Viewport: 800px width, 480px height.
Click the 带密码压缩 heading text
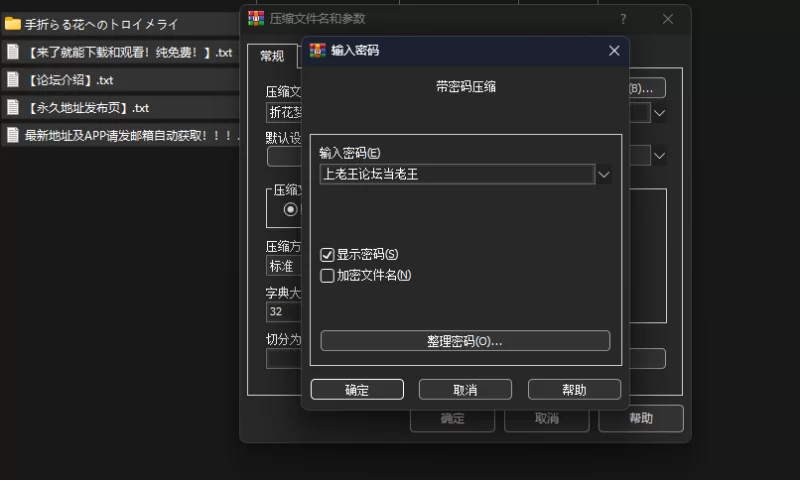click(x=466, y=87)
